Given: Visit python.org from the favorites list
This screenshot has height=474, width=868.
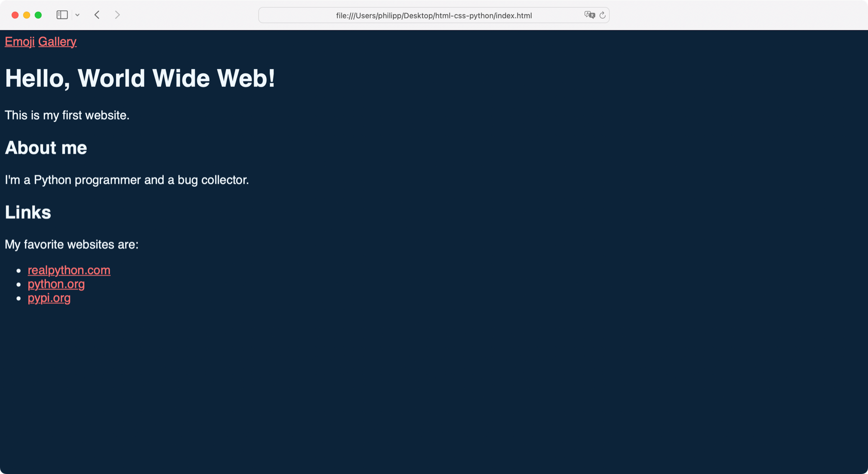Looking at the screenshot, I should [x=56, y=284].
